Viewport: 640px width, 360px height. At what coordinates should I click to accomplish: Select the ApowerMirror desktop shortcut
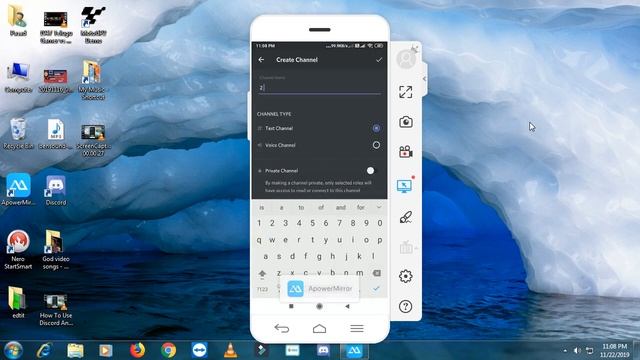18,189
